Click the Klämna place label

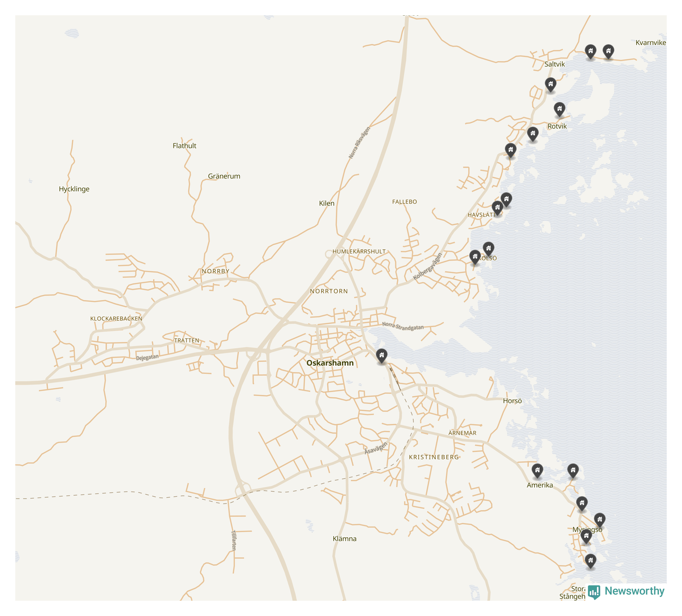click(x=345, y=539)
